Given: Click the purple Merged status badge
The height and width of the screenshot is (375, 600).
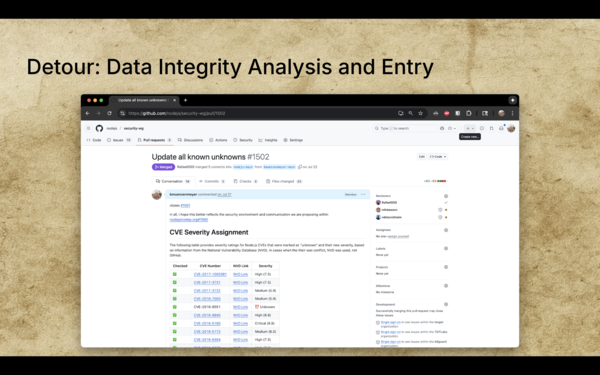Looking at the screenshot, I should coord(163,167).
